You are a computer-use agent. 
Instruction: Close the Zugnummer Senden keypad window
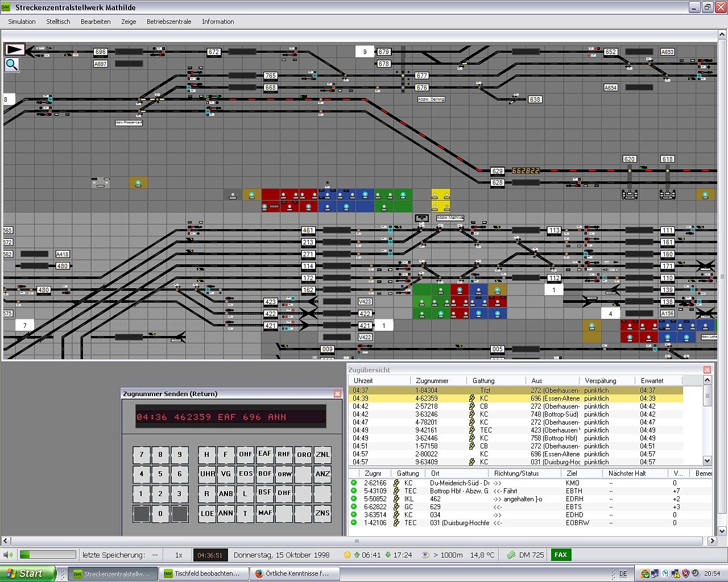coord(337,393)
